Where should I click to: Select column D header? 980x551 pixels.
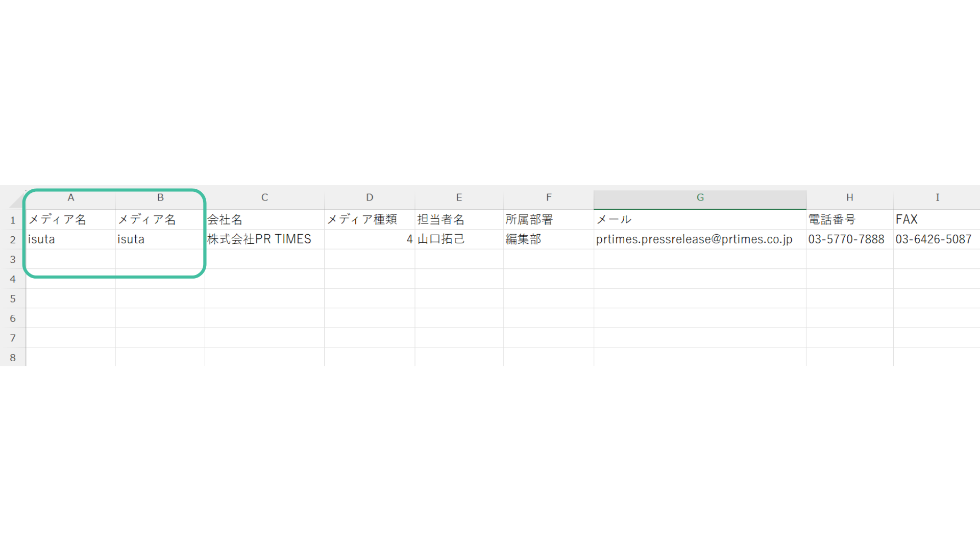370,198
